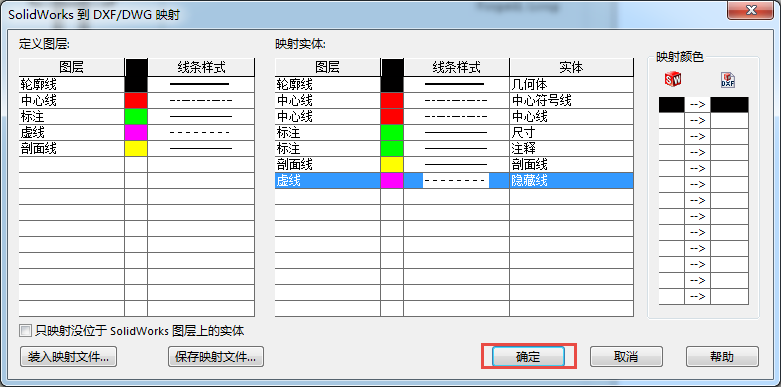Click the 取消 button
The height and width of the screenshot is (387, 781).
pos(626,357)
